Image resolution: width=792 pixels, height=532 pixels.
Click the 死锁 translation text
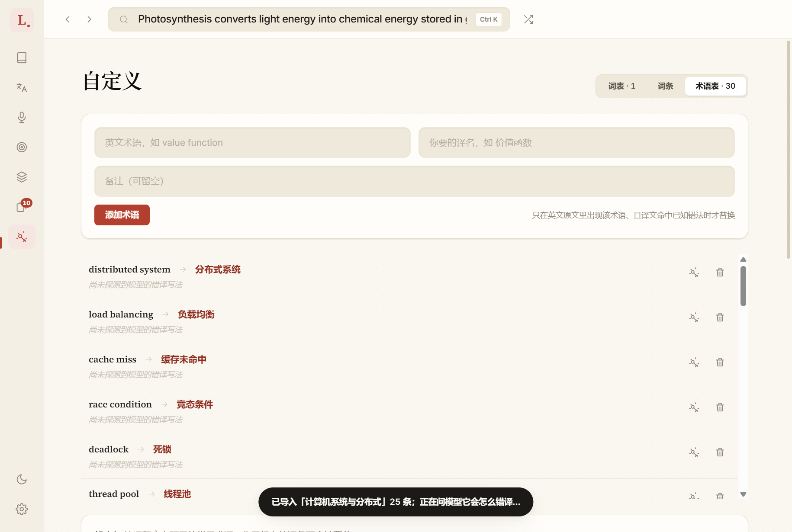(x=162, y=449)
